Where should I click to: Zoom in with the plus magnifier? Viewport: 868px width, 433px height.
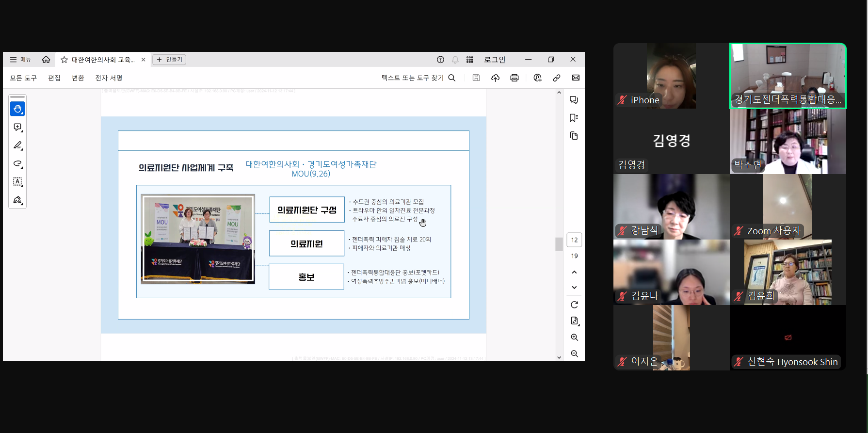click(574, 337)
